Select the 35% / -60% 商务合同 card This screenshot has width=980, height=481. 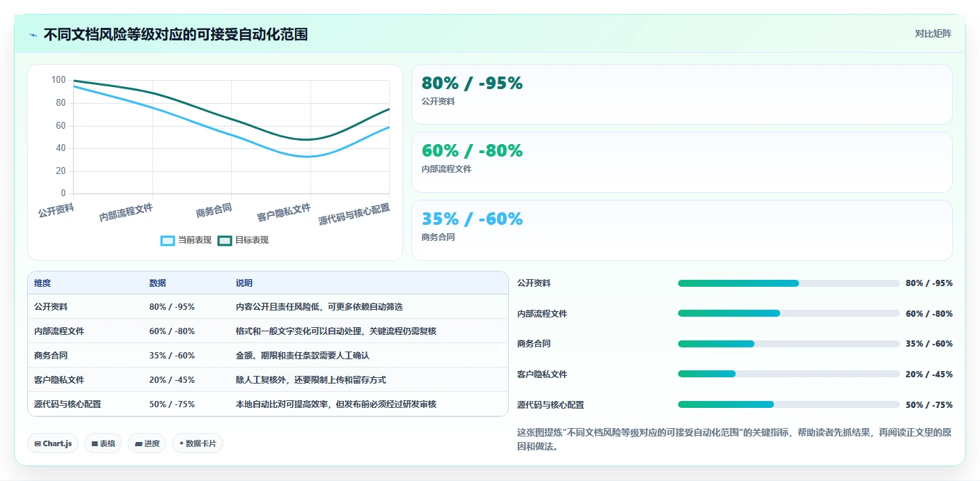(x=681, y=230)
